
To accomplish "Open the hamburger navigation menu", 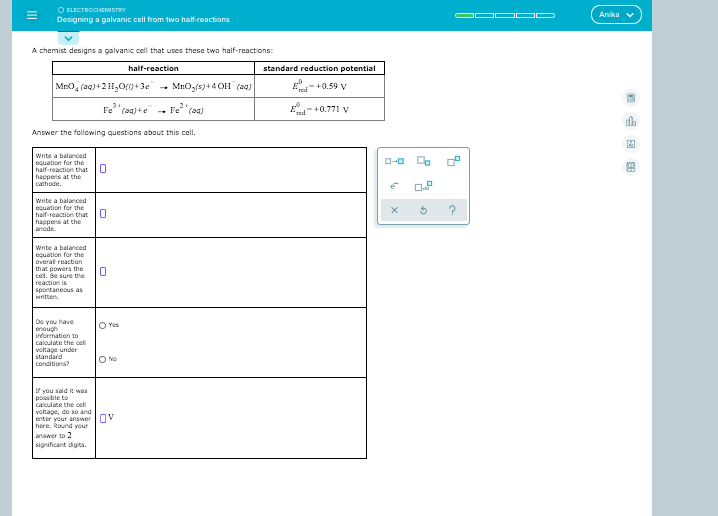I will [x=32, y=15].
